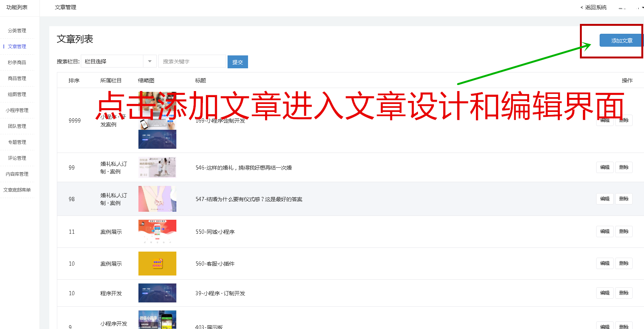Click the 所属栏目 column header
The image size is (644, 329).
click(111, 80)
